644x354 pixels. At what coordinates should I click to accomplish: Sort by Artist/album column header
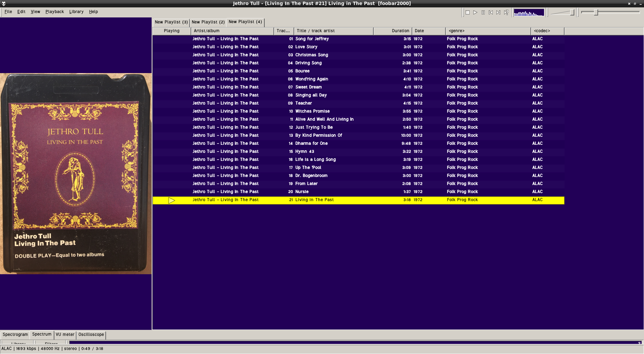point(232,31)
